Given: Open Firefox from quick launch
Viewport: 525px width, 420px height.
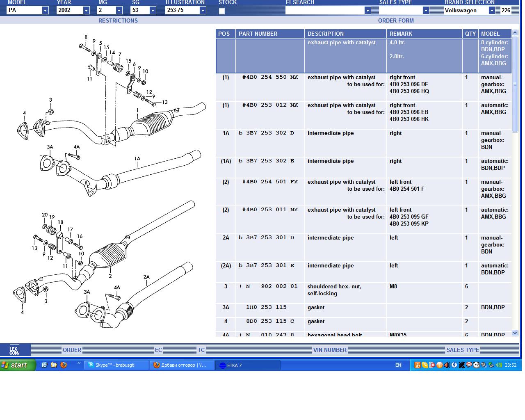Looking at the screenshot, I should click(x=64, y=365).
